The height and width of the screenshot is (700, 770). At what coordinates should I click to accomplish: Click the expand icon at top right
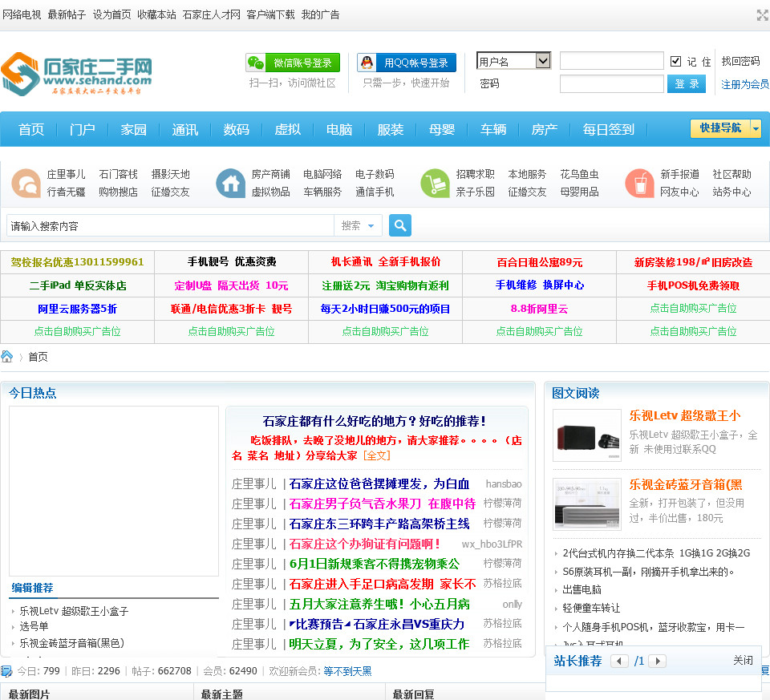tap(762, 15)
